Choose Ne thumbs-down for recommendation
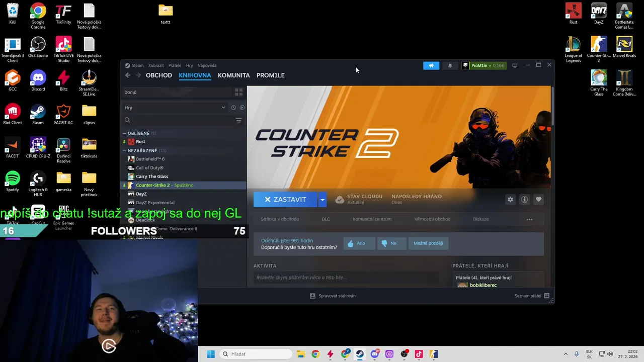The image size is (644, 362). click(x=391, y=243)
